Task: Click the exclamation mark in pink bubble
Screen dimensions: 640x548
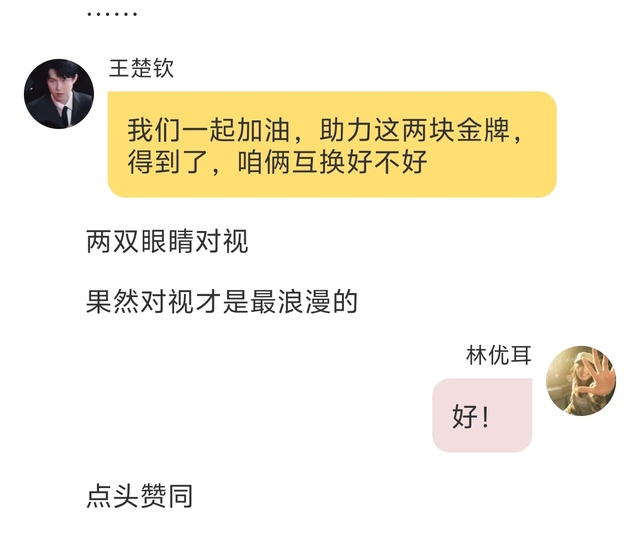Action: coord(485,417)
